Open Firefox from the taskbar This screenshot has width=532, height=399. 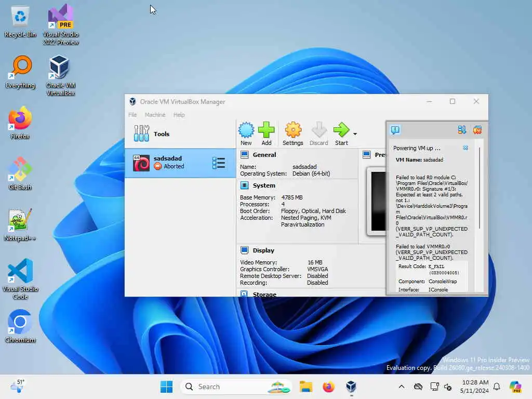(x=328, y=387)
